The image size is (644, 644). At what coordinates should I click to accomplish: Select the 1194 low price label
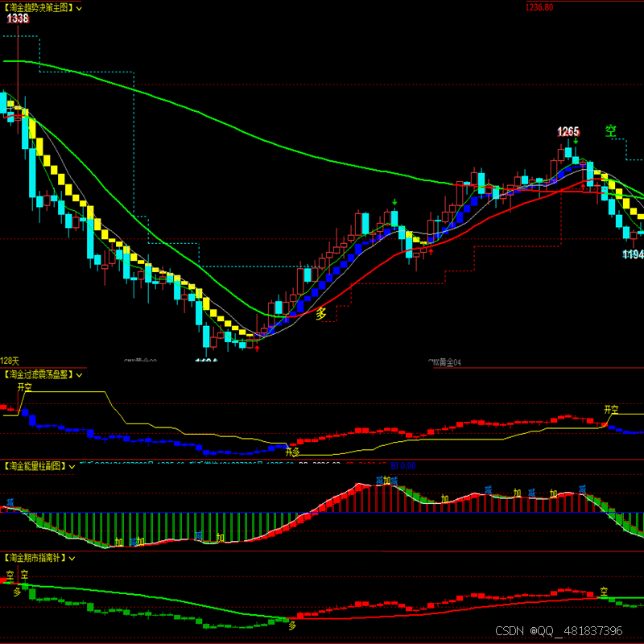pyautogui.click(x=633, y=254)
